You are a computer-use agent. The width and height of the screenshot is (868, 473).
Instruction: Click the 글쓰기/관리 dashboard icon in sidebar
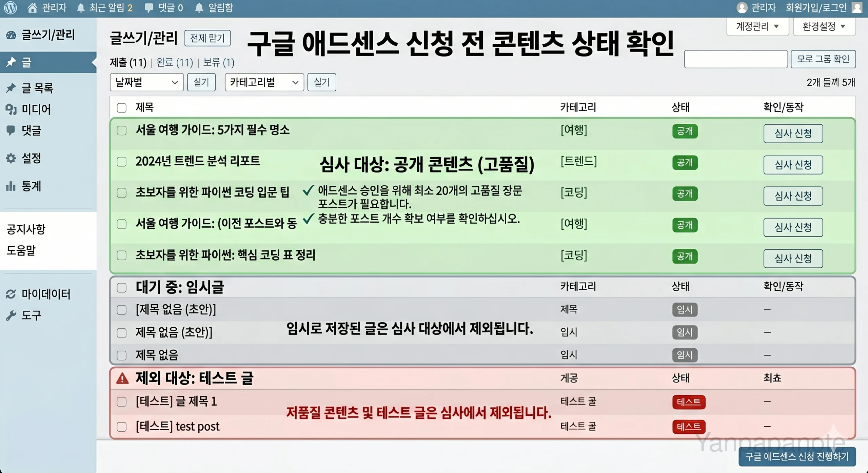tap(11, 35)
